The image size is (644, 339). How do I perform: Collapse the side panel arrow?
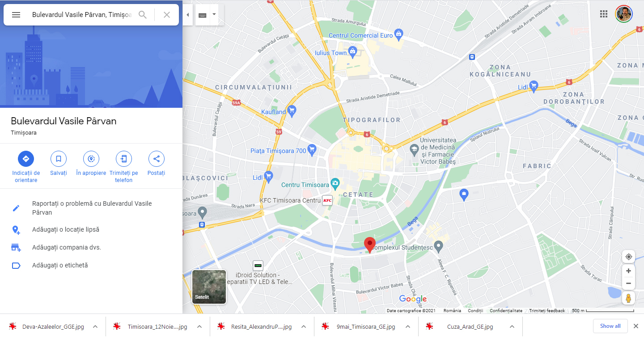click(x=188, y=15)
